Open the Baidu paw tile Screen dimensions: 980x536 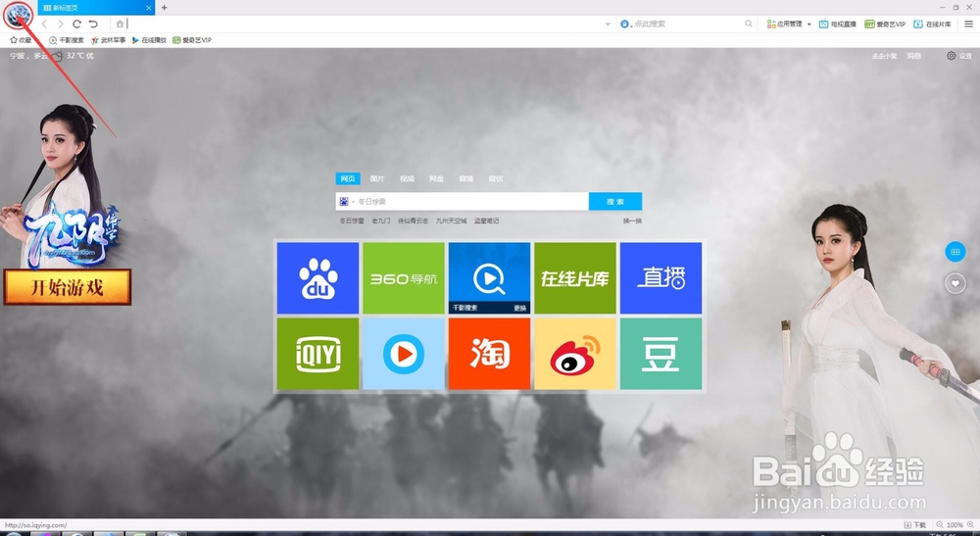point(318,278)
